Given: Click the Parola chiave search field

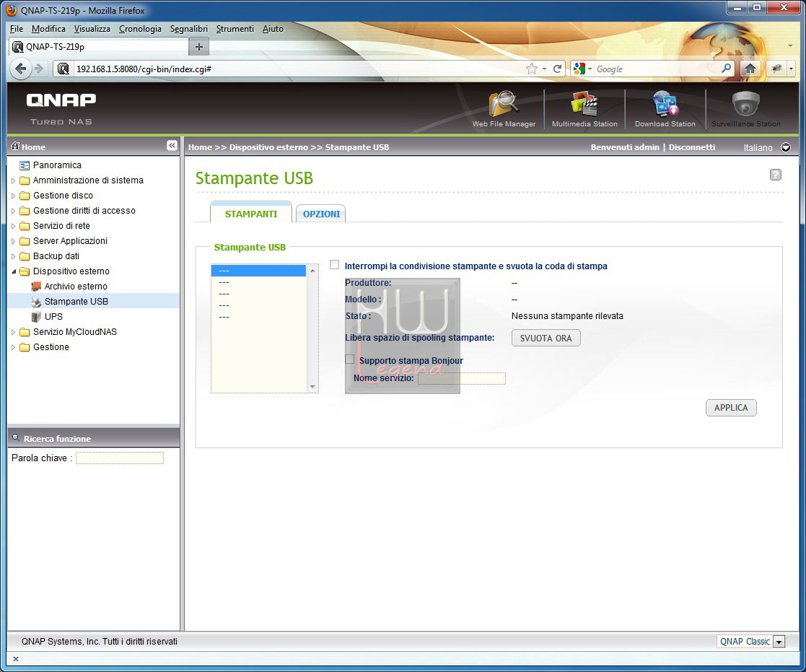Looking at the screenshot, I should [120, 458].
